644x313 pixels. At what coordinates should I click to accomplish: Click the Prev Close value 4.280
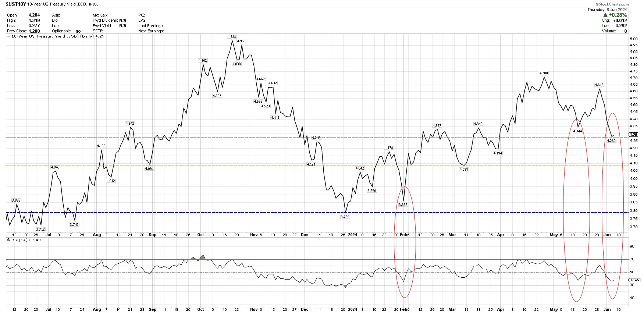pyautogui.click(x=34, y=31)
